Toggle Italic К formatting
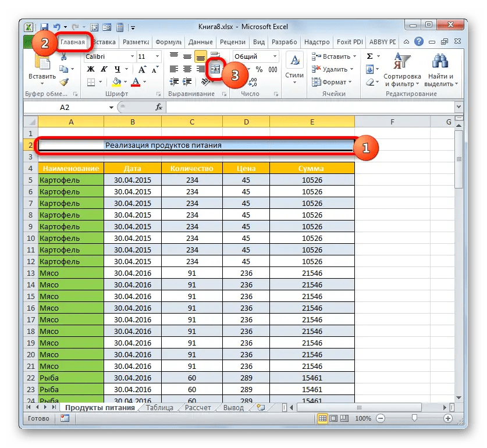The width and height of the screenshot is (487, 448). (x=104, y=69)
